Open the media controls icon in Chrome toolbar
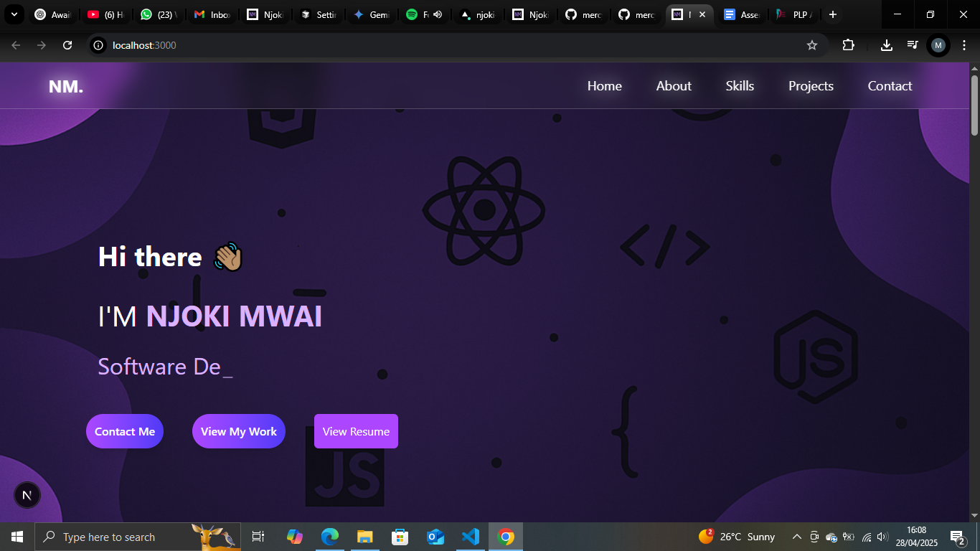Screen dimensions: 980x551 [913, 45]
